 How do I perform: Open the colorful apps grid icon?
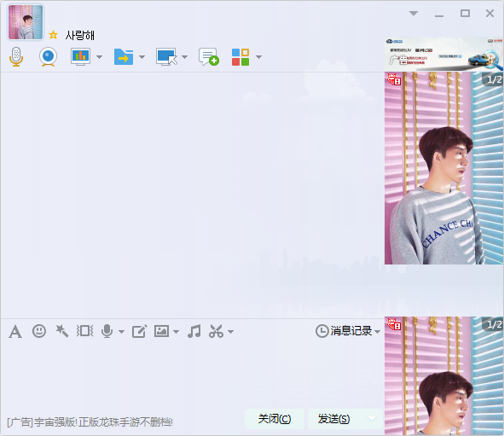pyautogui.click(x=240, y=57)
